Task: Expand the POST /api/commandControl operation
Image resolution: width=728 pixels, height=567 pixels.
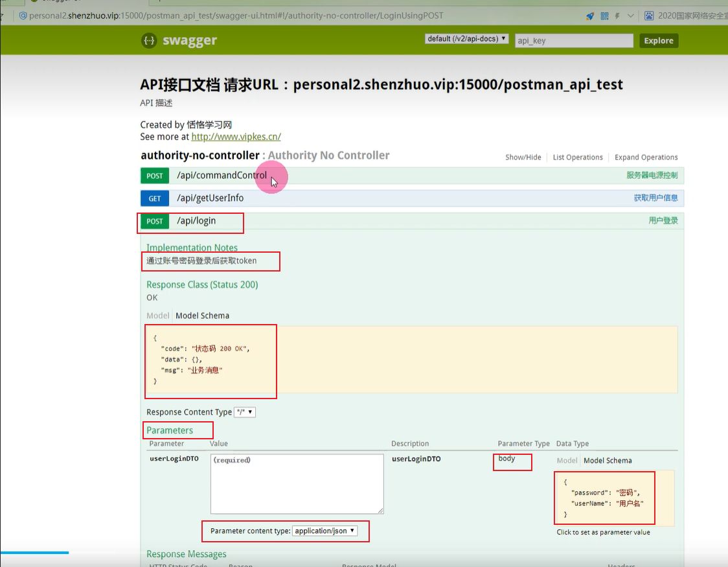Action: pyautogui.click(x=222, y=176)
